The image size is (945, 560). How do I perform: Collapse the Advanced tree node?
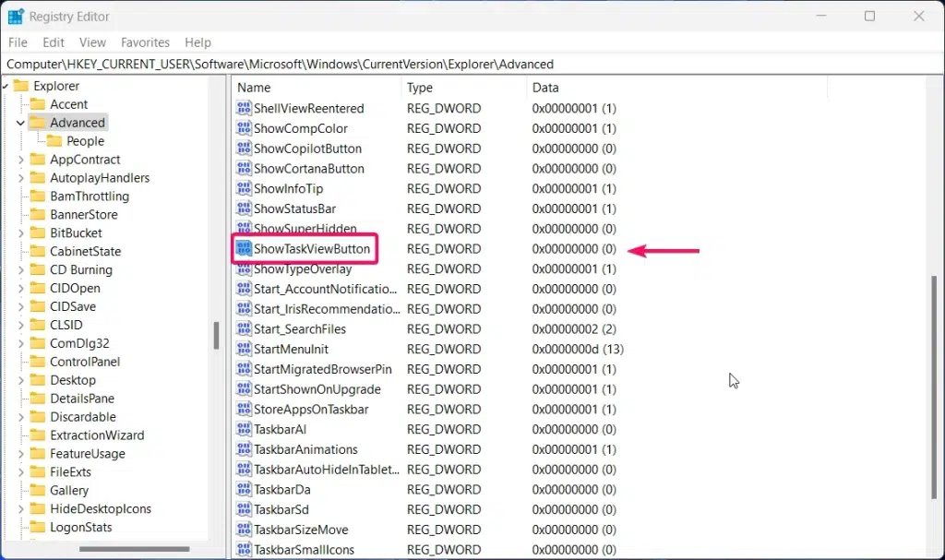coord(20,123)
